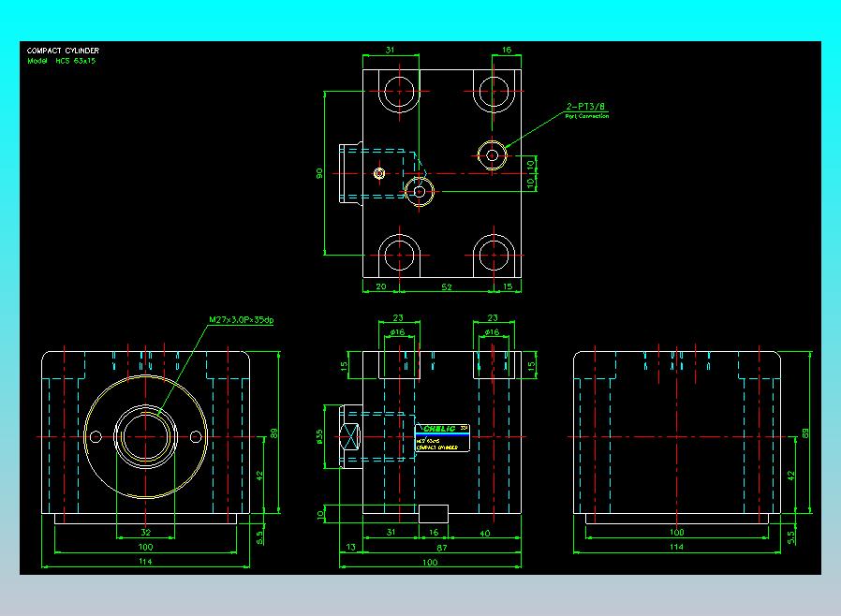The height and width of the screenshot is (616, 841).
Task: Click the yellow port circle the 2-PT3/8 leader points to
Action: [x=492, y=155]
